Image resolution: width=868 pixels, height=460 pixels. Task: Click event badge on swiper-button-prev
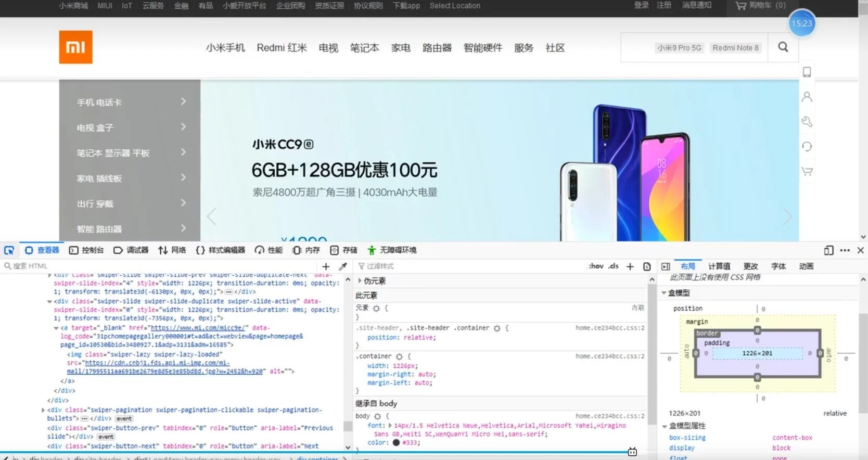click(x=106, y=437)
